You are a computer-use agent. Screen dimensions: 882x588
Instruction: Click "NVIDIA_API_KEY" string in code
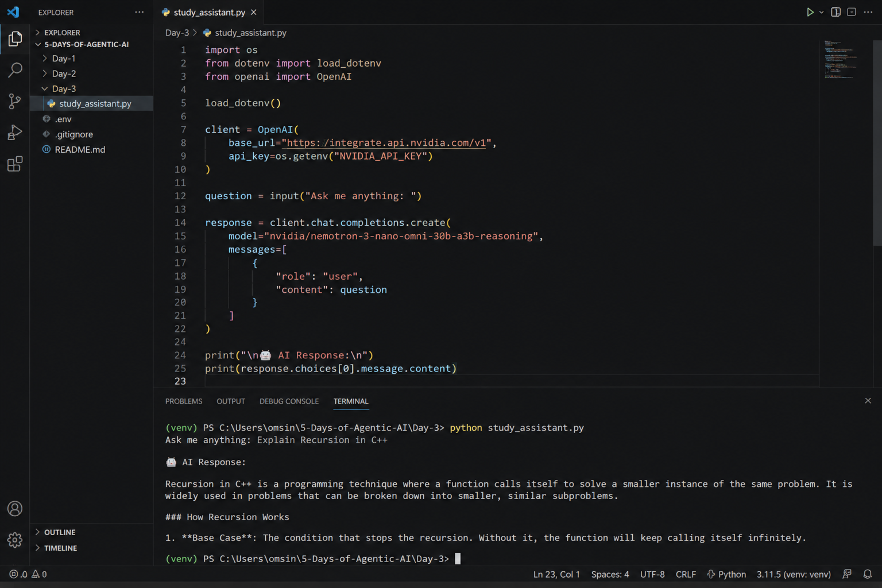click(x=381, y=156)
